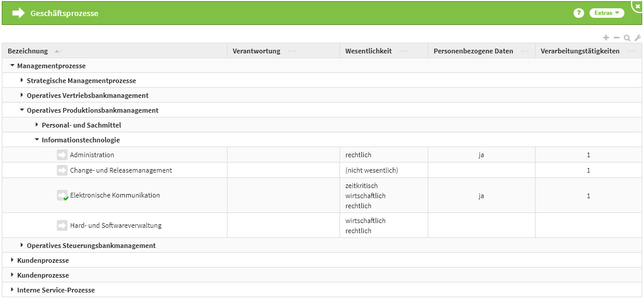
Task: Sort by the Verantwortung column header
Action: tap(256, 51)
